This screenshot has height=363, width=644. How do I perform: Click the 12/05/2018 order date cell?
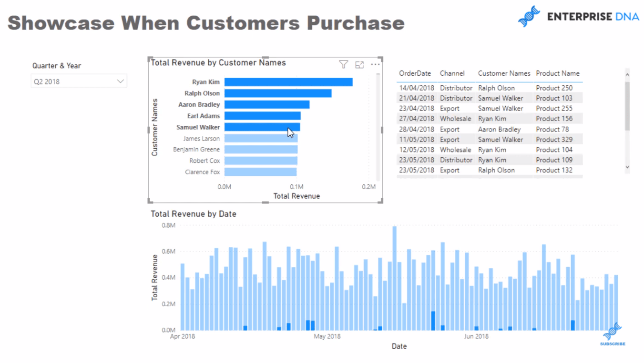pos(417,150)
